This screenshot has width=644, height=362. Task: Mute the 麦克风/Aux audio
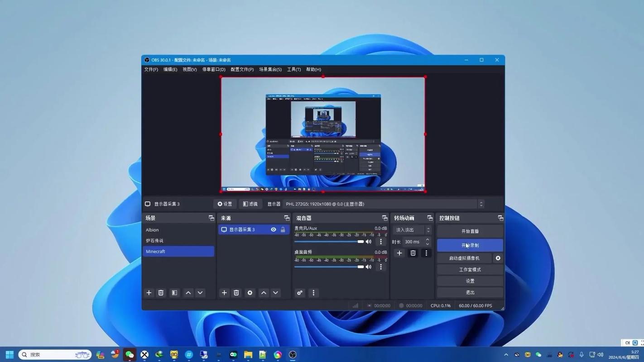click(369, 242)
